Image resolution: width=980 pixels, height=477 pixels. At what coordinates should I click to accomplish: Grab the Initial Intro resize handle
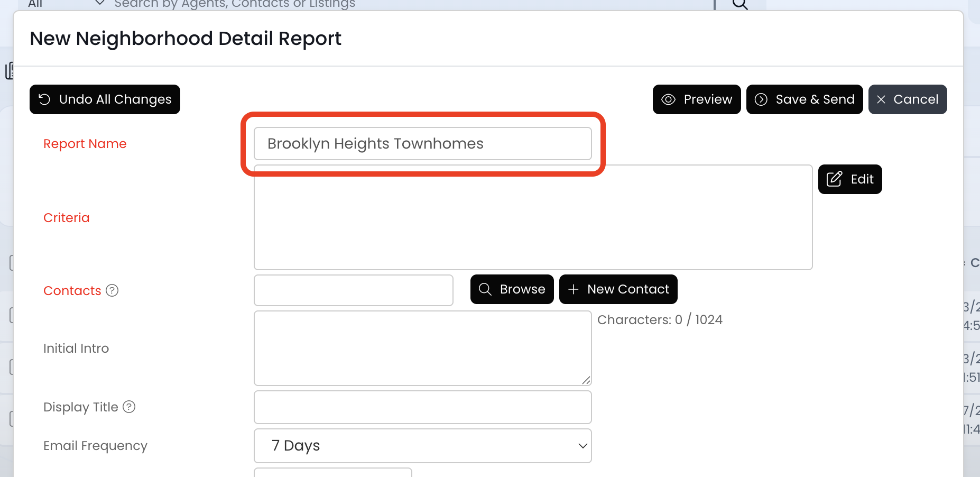click(x=586, y=380)
